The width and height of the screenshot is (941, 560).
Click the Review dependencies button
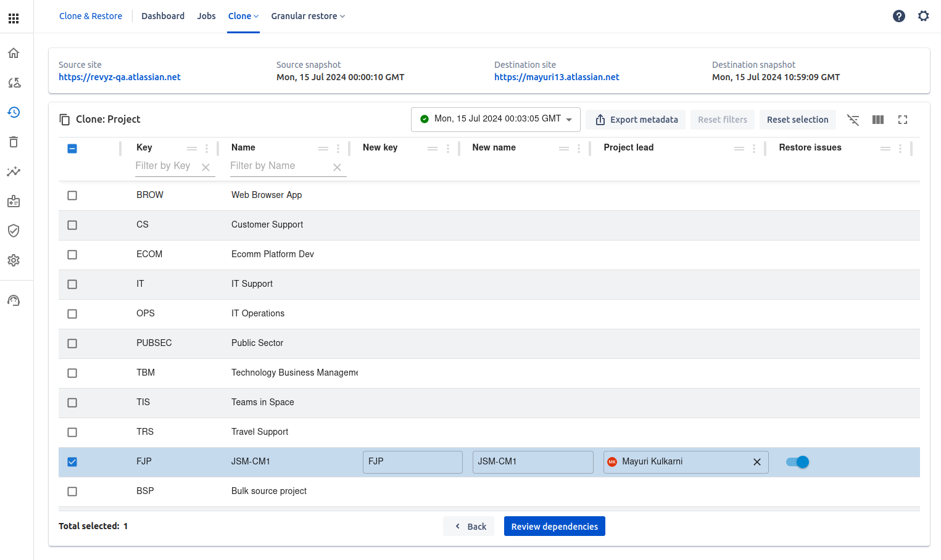[x=554, y=526]
